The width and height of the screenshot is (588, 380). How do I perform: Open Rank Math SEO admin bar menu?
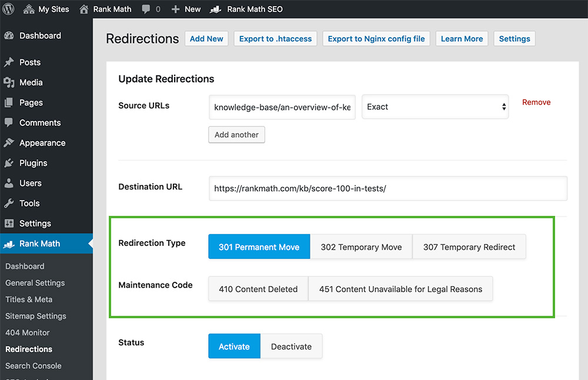pos(246,9)
